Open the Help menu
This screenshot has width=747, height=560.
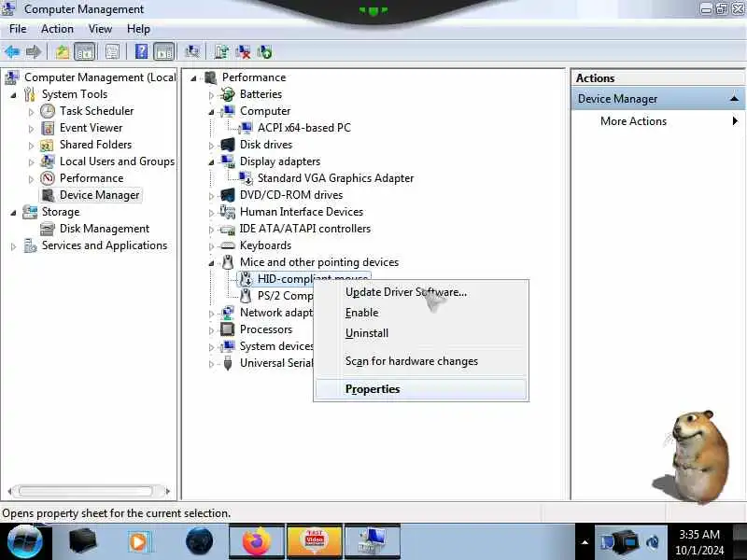(138, 29)
